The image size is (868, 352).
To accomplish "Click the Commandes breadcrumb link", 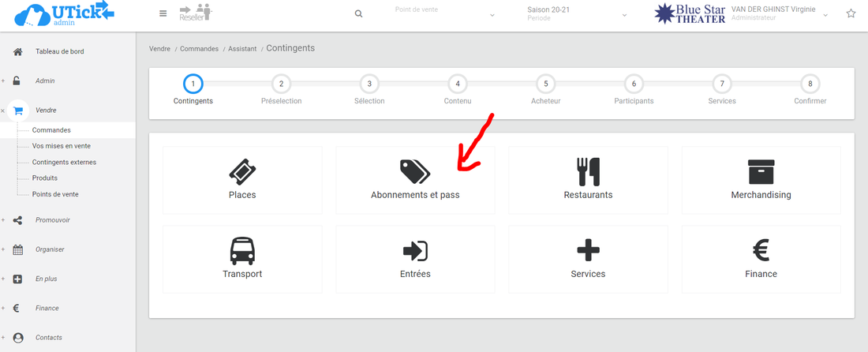I will click(199, 49).
